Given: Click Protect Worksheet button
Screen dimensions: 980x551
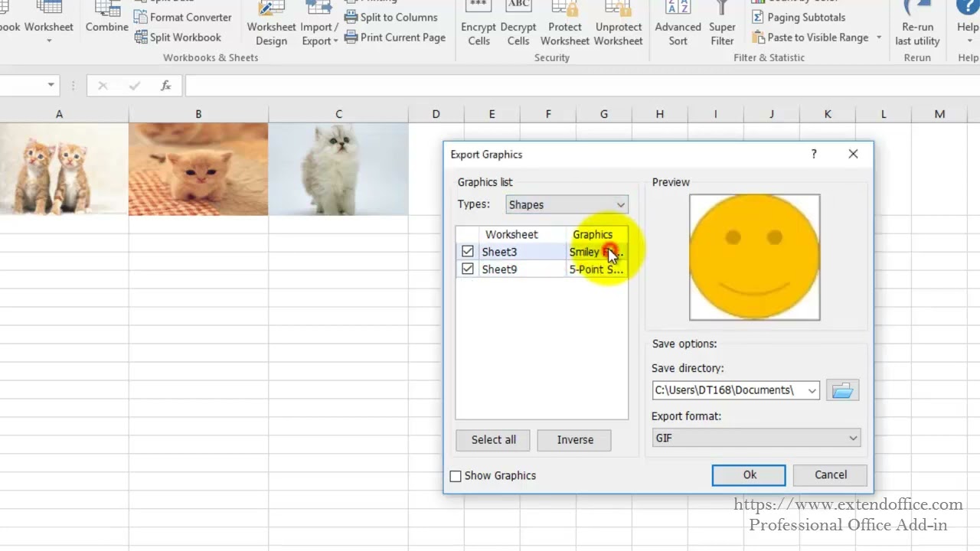Looking at the screenshot, I should [x=565, y=24].
